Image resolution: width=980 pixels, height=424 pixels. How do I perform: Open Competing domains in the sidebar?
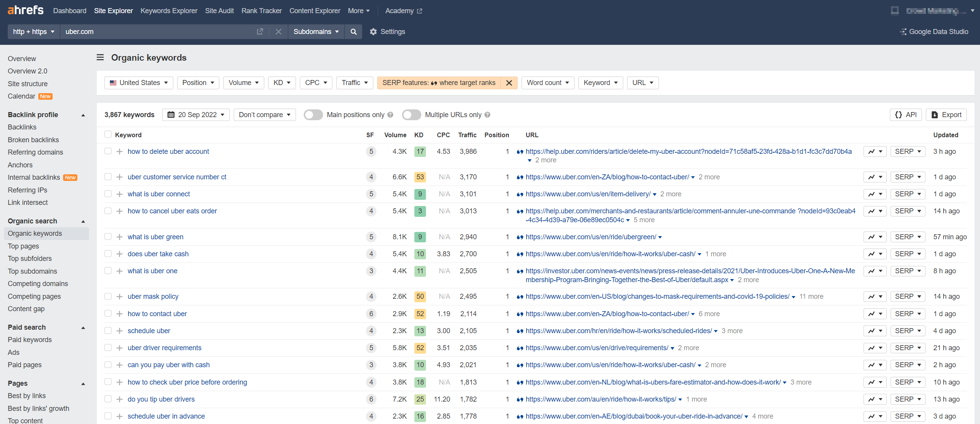coord(38,283)
